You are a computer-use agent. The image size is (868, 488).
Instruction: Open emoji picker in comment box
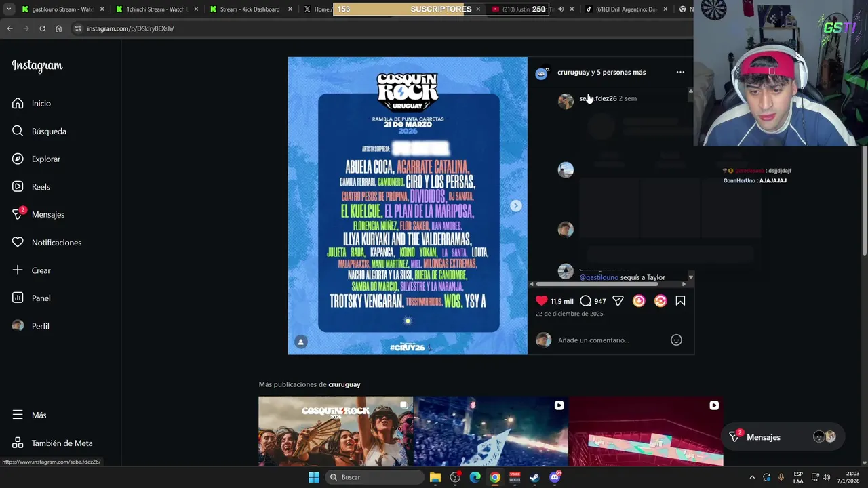(676, 340)
